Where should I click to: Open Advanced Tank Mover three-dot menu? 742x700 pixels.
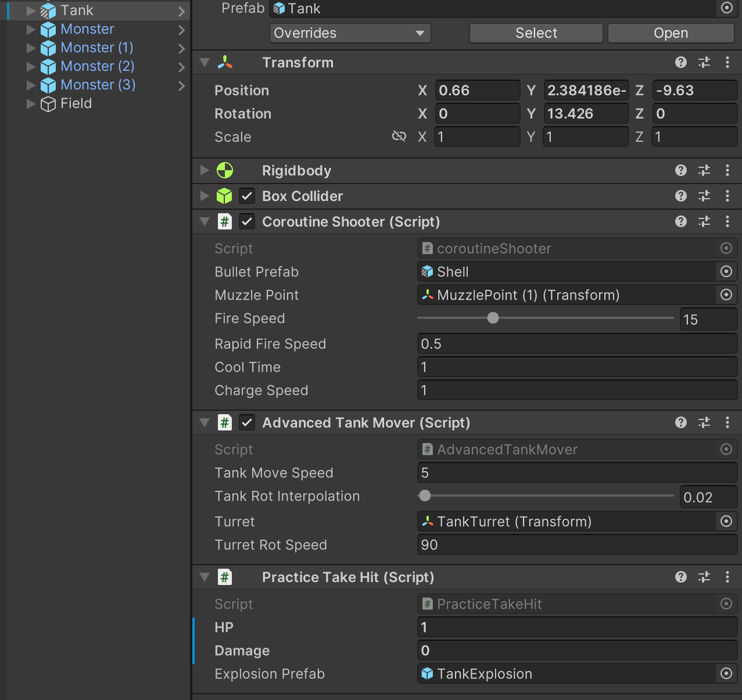[727, 422]
